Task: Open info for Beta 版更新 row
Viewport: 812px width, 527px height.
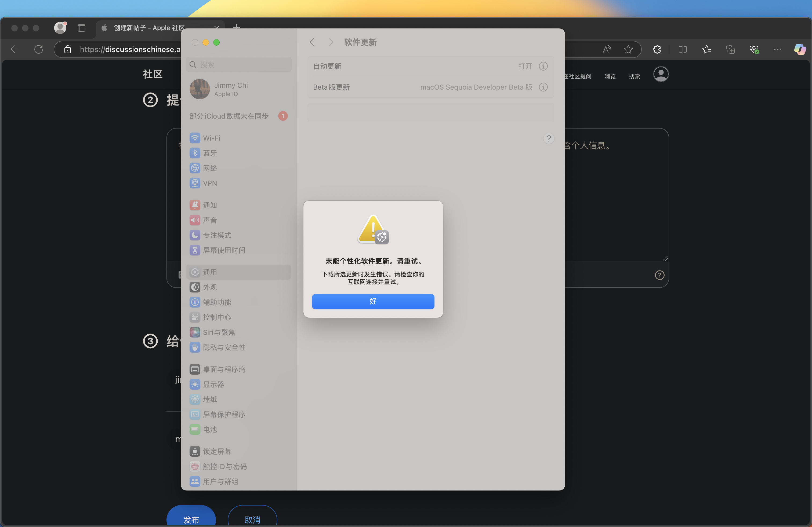Action: (543, 87)
